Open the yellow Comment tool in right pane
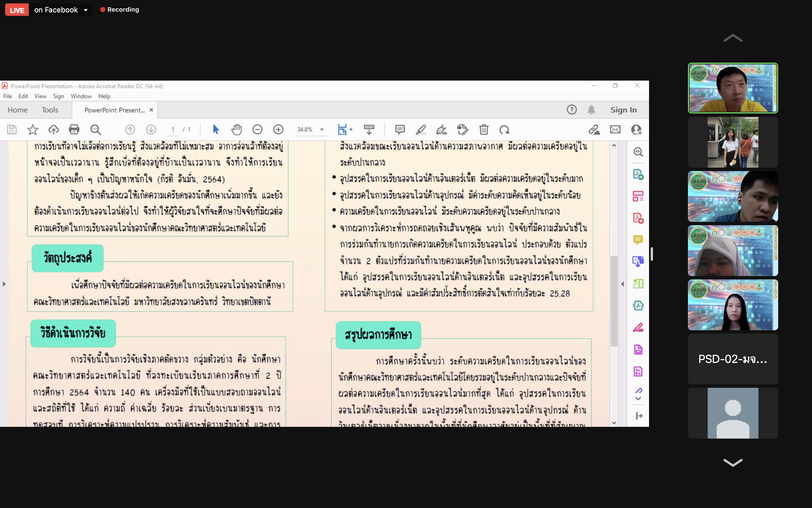812x508 pixels. (638, 240)
